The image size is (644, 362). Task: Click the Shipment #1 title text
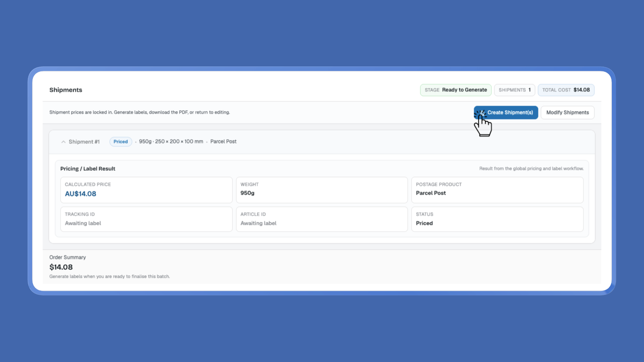click(x=84, y=142)
